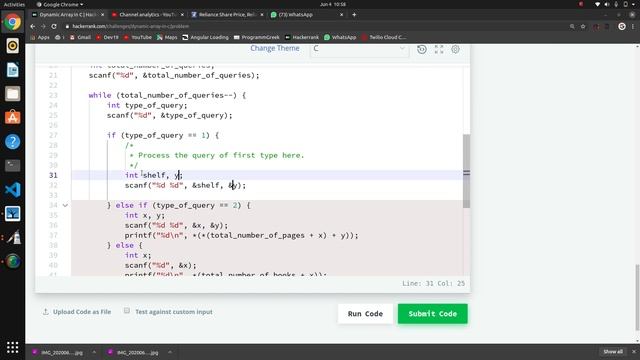Launch Chrome from the dock
The height and width of the screenshot is (360, 640).
pyautogui.click(x=13, y=22)
